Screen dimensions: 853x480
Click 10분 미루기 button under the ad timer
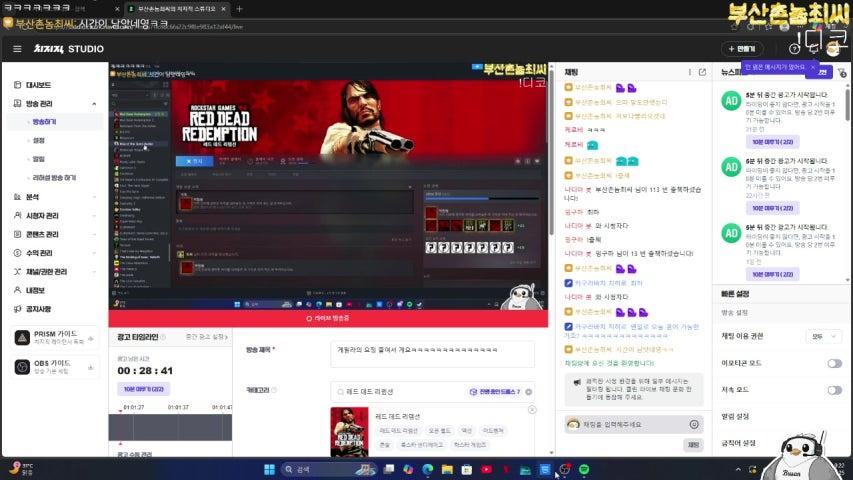[144, 389]
